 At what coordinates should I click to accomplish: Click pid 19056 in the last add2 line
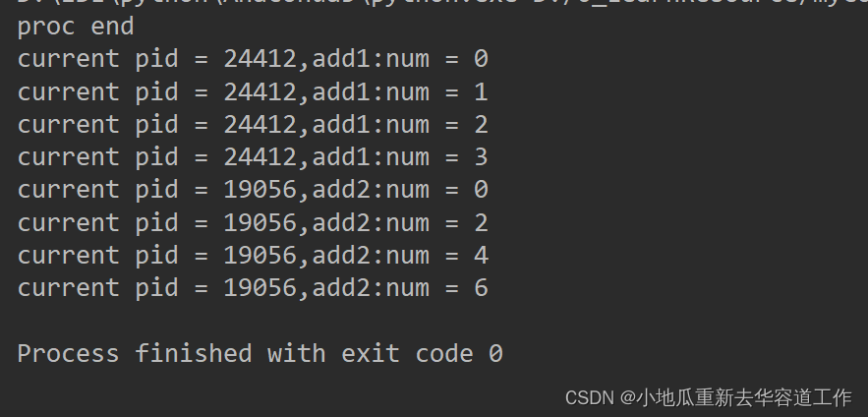(260, 287)
